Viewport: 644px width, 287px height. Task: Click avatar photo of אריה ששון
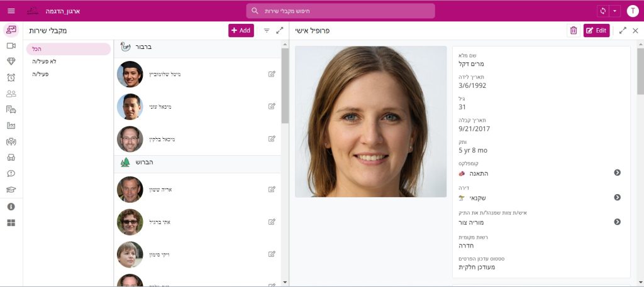130,190
